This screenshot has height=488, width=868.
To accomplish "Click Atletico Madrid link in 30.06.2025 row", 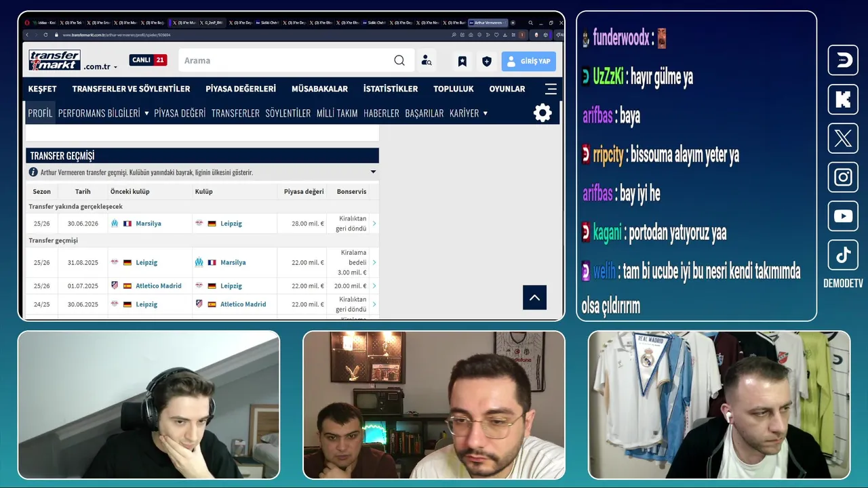I will coord(243,304).
